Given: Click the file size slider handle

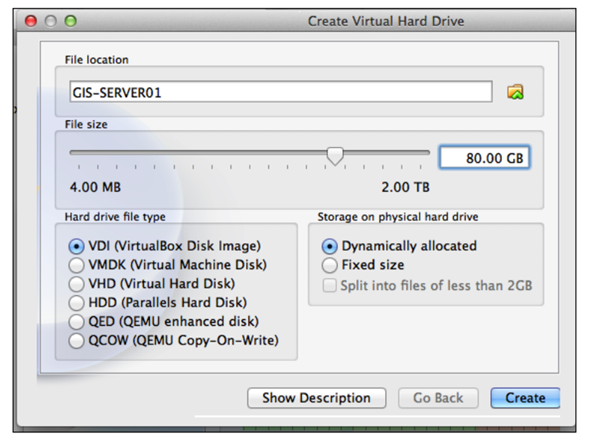Looking at the screenshot, I should (x=335, y=155).
